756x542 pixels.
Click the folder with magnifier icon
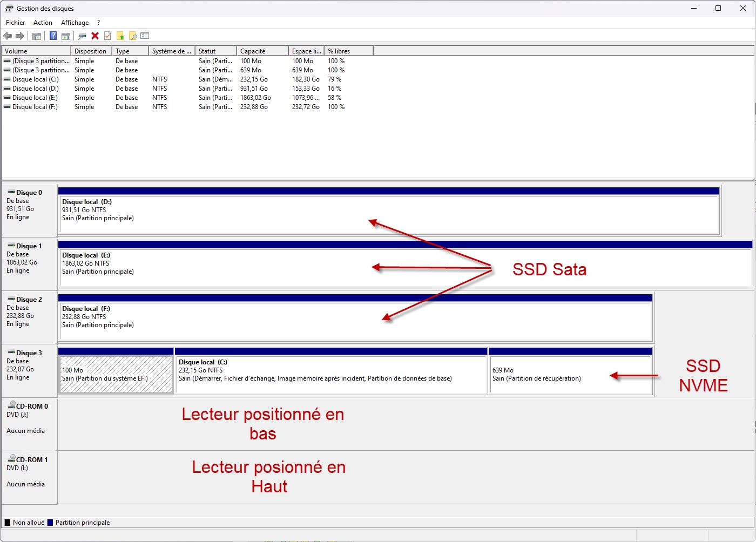(x=132, y=36)
